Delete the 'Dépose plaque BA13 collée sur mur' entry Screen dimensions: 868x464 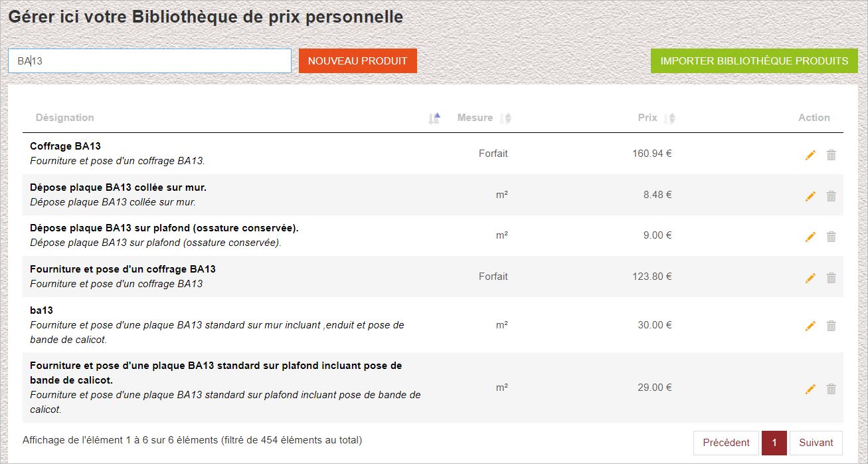pos(831,196)
